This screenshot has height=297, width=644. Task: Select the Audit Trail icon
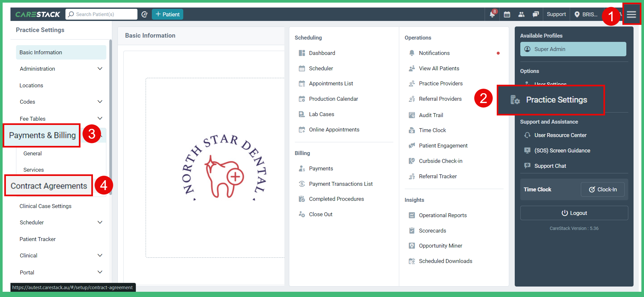(x=412, y=115)
